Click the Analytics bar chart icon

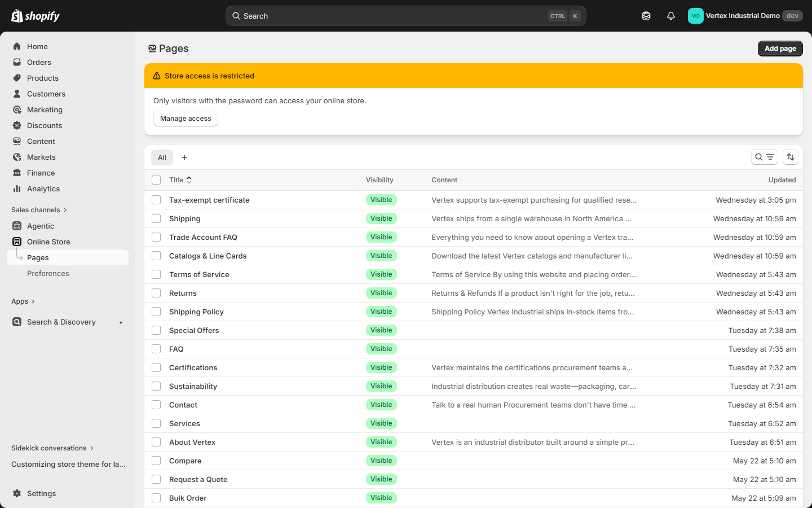click(17, 189)
